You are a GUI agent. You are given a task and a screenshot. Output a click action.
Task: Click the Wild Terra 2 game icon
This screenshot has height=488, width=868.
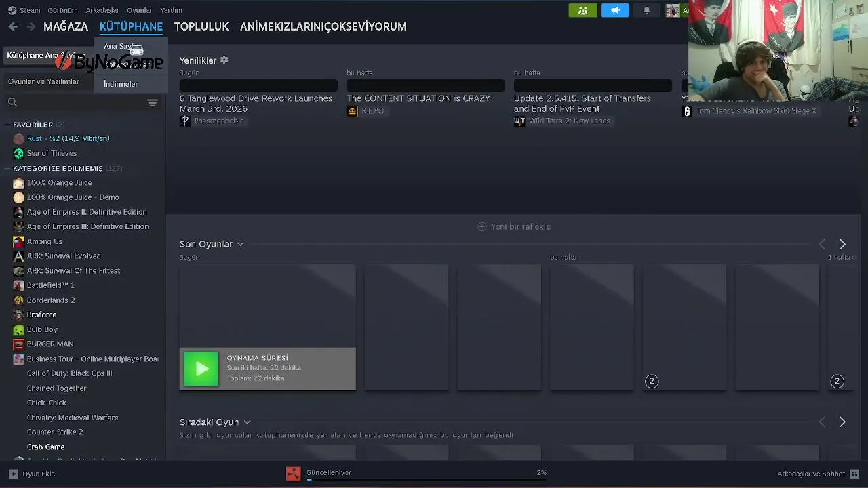(x=519, y=121)
